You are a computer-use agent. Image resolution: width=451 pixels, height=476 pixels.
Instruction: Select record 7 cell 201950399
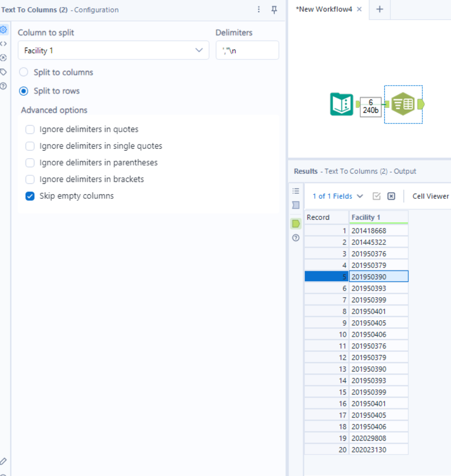pos(378,300)
